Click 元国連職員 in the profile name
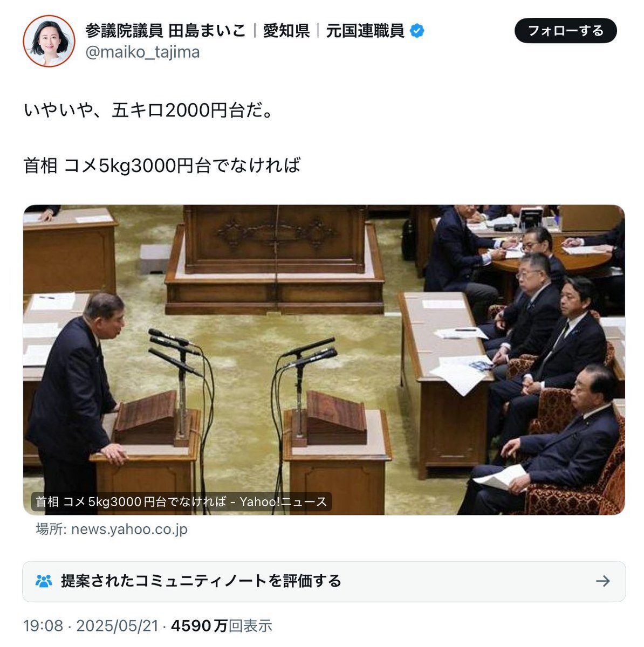This screenshot has height=647, width=644. pyautogui.click(x=365, y=31)
